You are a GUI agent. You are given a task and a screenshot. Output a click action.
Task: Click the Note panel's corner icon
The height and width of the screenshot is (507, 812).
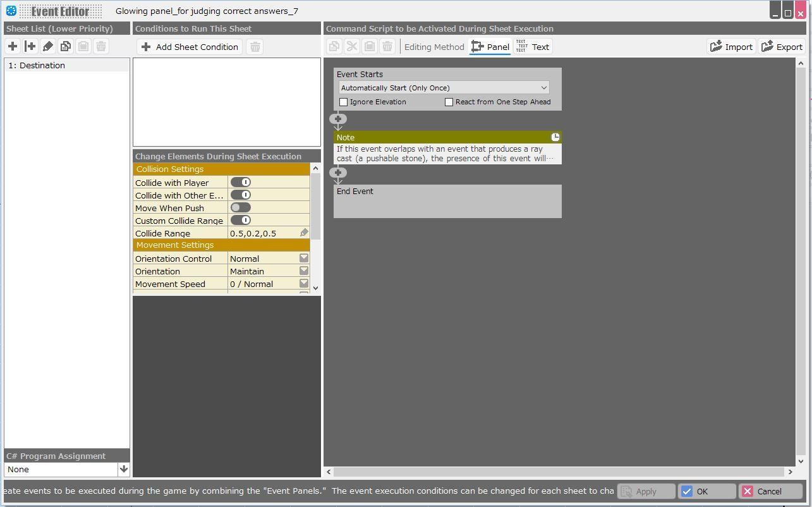coord(555,137)
